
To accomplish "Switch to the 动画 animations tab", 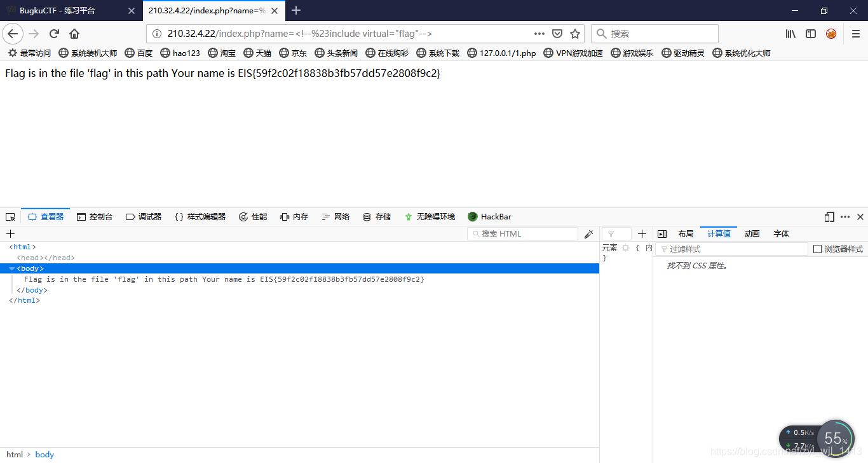I will coord(752,234).
